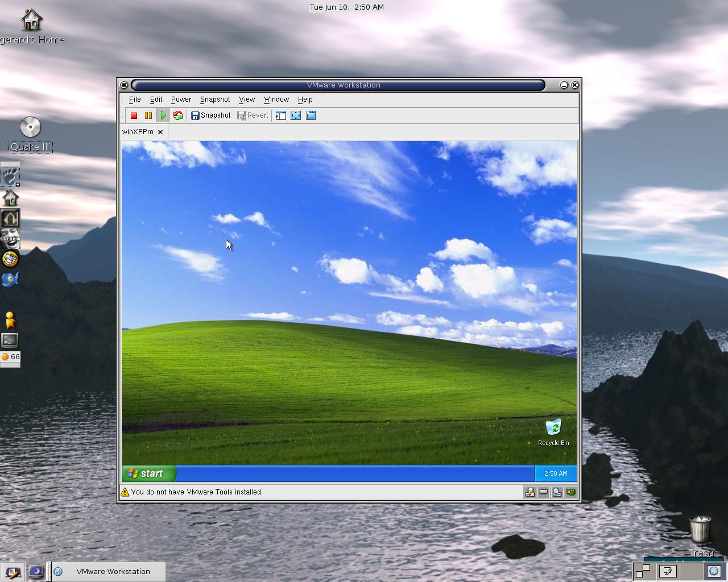Screen dimensions: 728x582
Task: Open the Help menu
Action: coord(305,99)
